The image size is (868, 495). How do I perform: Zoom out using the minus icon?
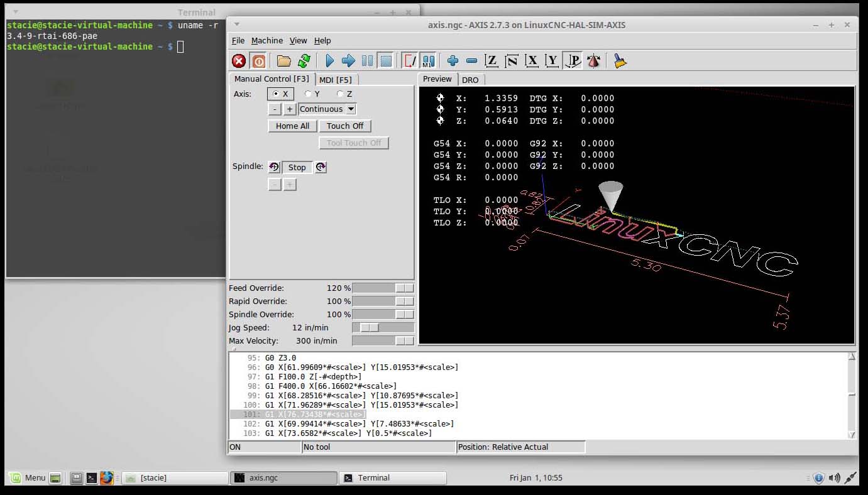[x=471, y=61]
